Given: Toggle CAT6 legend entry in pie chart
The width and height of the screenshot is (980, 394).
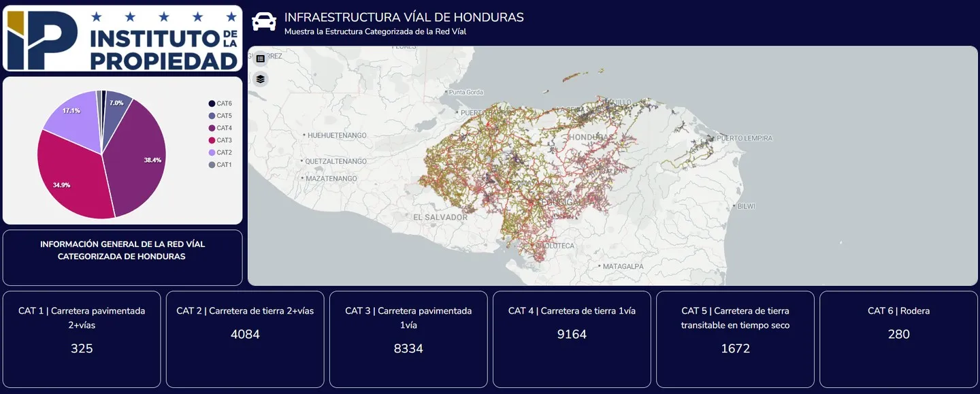Looking at the screenshot, I should pos(220,103).
